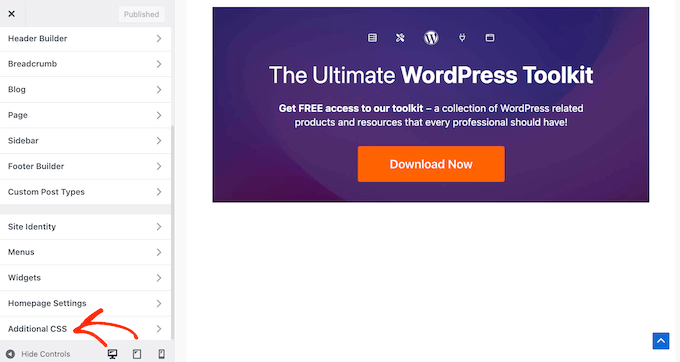The image size is (680, 362).
Task: Expand the Homepage Settings chevron
Action: click(159, 303)
